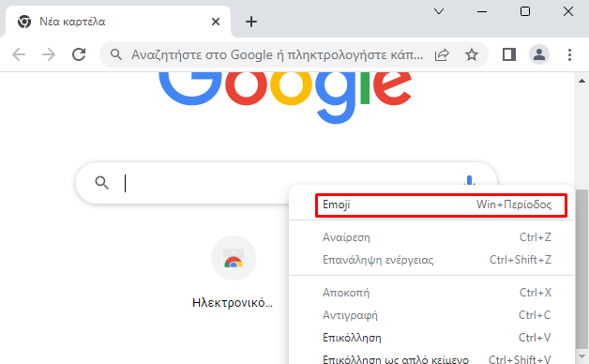
Task: Click the forward navigation arrow
Action: point(49,54)
